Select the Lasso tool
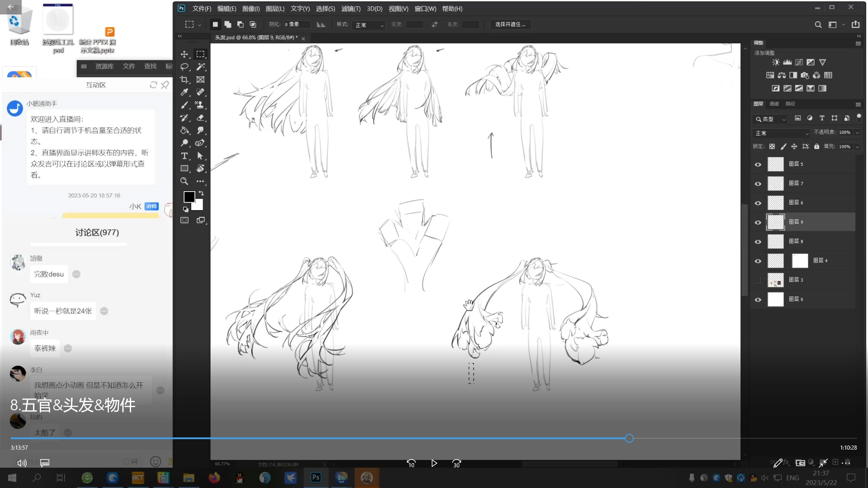The width and height of the screenshot is (868, 488). [x=184, y=67]
